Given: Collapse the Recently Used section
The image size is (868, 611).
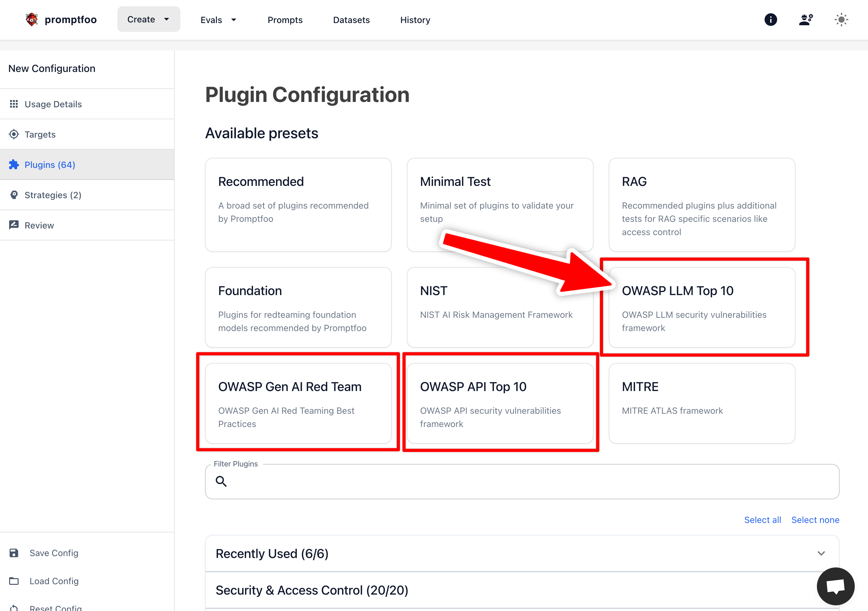Looking at the screenshot, I should click(x=821, y=553).
